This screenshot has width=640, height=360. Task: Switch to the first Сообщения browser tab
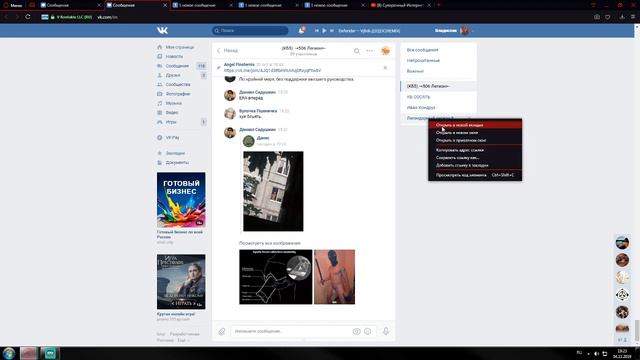[71, 5]
